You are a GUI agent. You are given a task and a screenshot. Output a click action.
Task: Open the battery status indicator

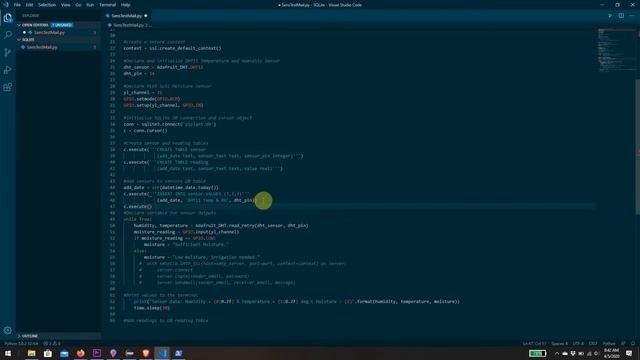pos(538,353)
